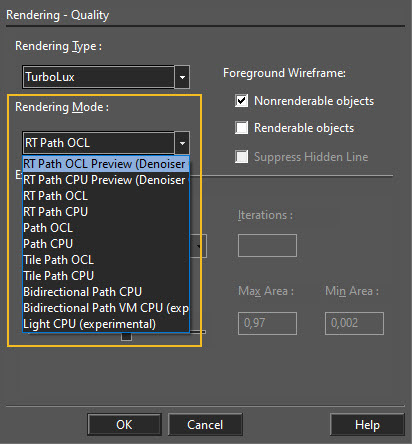Choose Bidirectional Path CPU option
This screenshot has width=412, height=444.
click(106, 292)
